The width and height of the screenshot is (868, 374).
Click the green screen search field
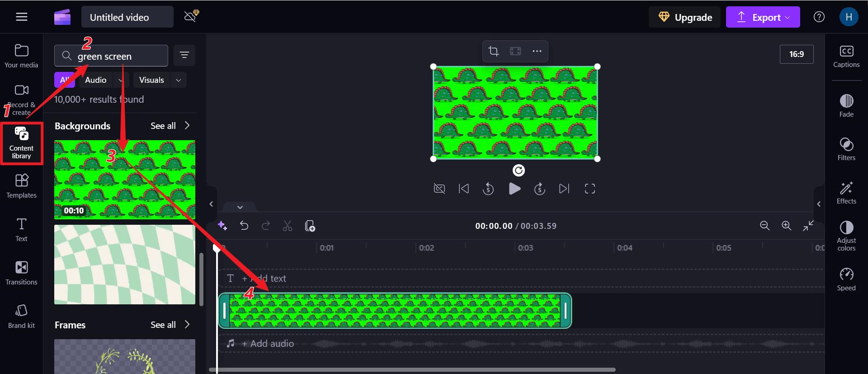click(x=111, y=56)
